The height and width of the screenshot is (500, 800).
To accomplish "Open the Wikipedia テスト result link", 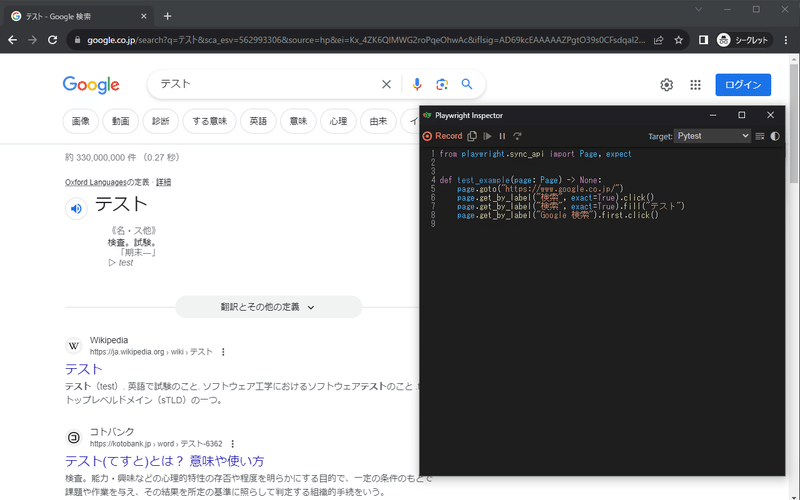I will point(84,369).
